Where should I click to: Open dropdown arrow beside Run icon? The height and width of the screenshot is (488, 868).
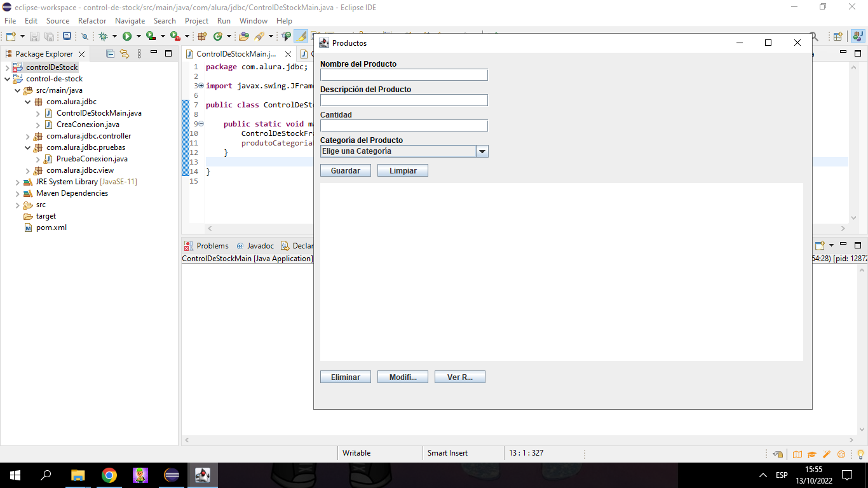[x=138, y=37]
